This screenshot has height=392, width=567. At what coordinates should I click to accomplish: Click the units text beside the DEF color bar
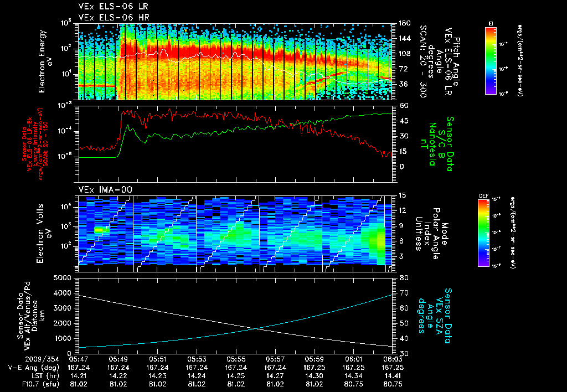(513, 233)
